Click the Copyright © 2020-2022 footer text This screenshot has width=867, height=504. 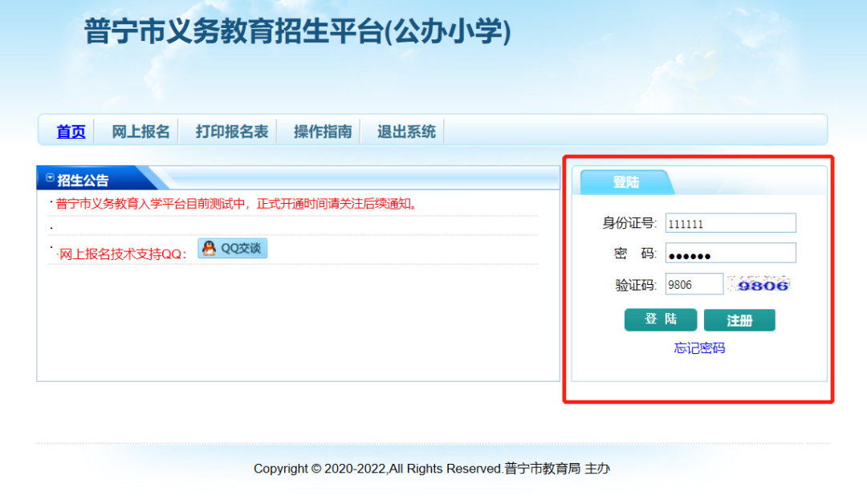pos(431,469)
